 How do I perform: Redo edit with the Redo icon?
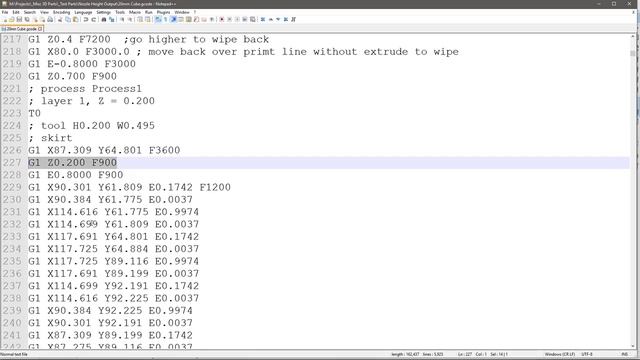(93, 20)
